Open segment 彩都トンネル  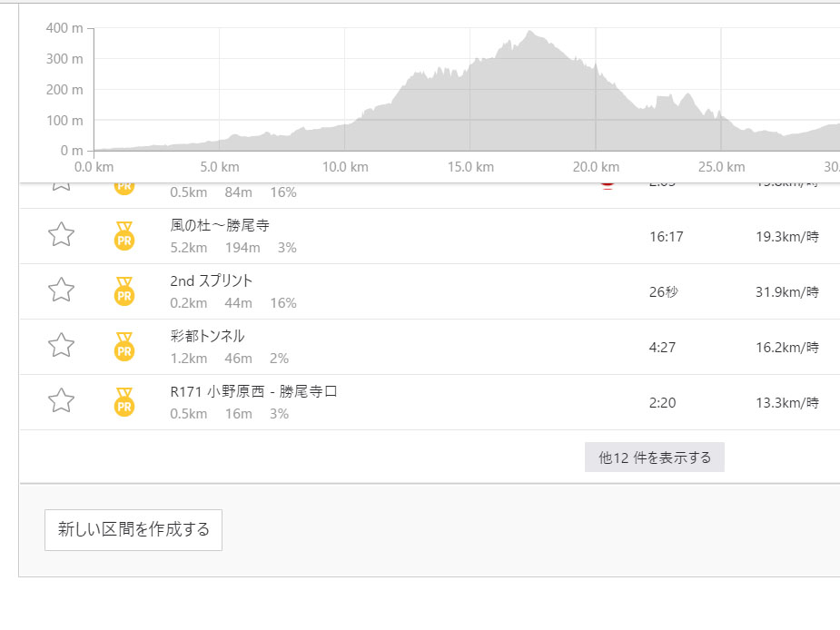point(207,336)
